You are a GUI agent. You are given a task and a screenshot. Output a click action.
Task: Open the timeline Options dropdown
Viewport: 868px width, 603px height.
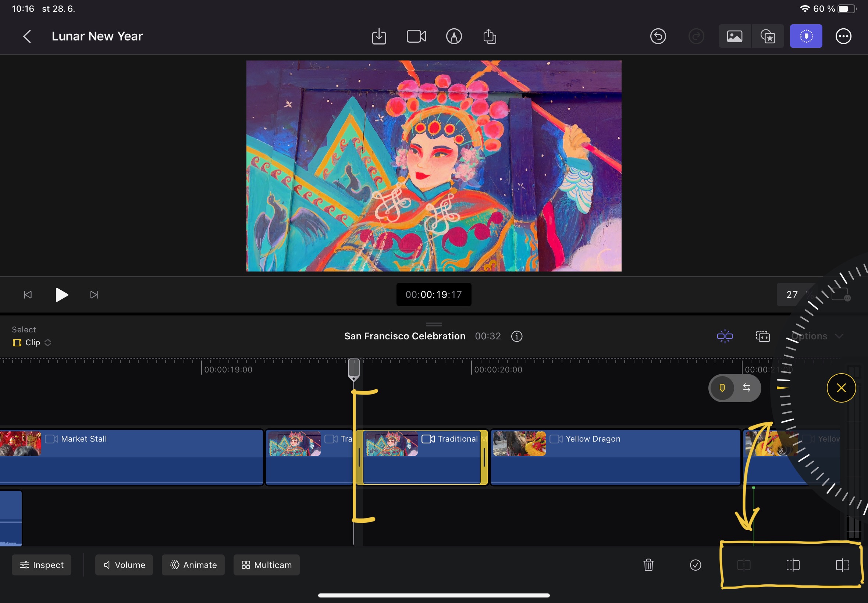click(817, 336)
